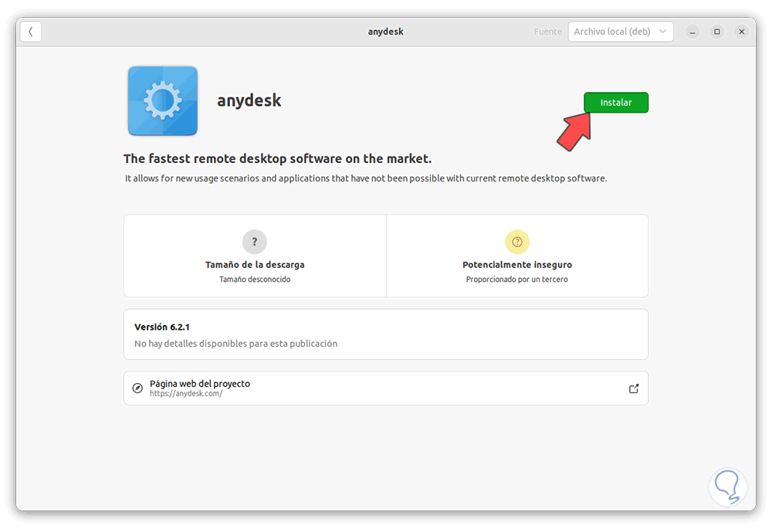The image size is (772, 532).
Task: Click the Proporcionado por un tercero text
Action: (517, 280)
